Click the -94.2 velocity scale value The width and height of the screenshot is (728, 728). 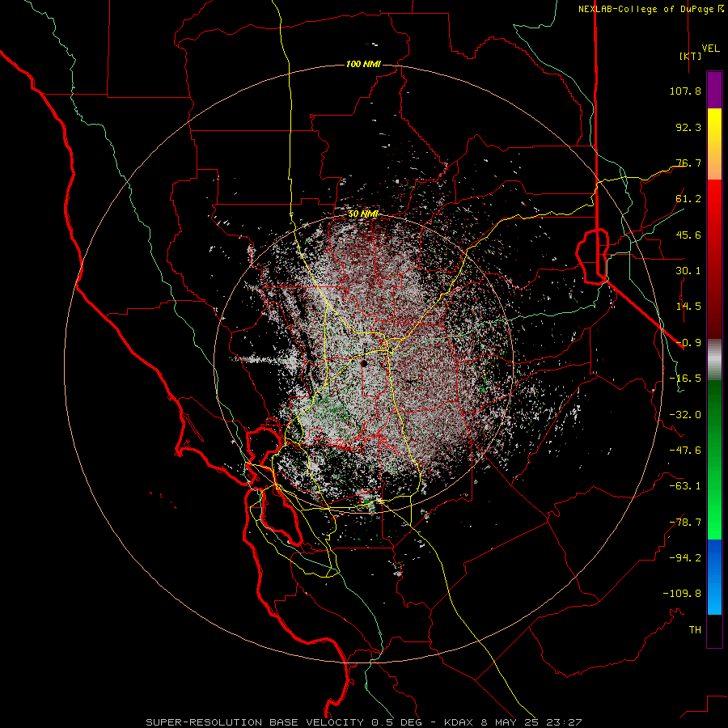tap(685, 558)
